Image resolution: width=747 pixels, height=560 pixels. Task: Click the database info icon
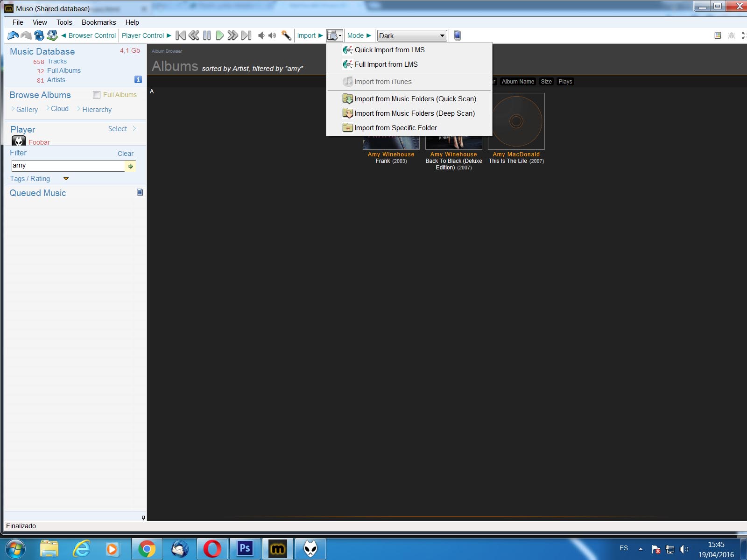pyautogui.click(x=138, y=79)
